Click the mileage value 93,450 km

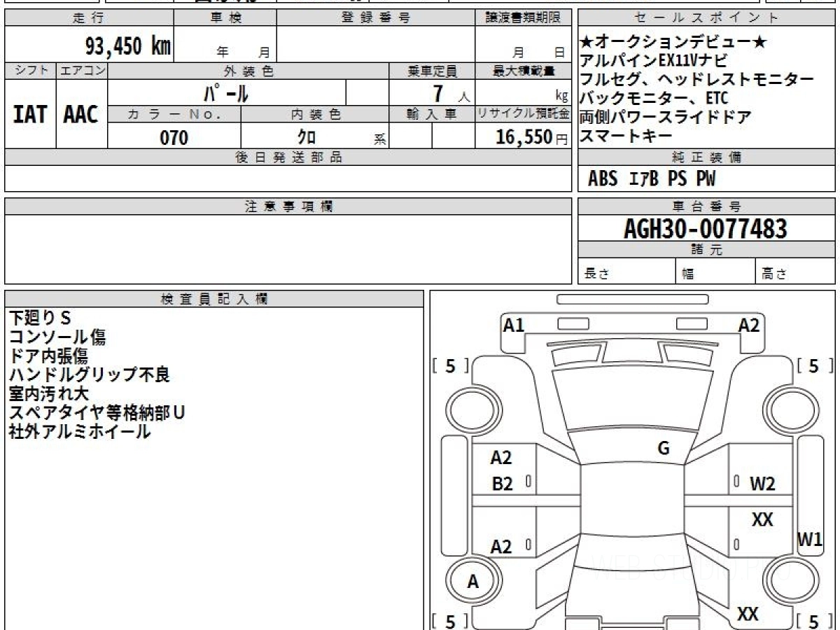(127, 46)
